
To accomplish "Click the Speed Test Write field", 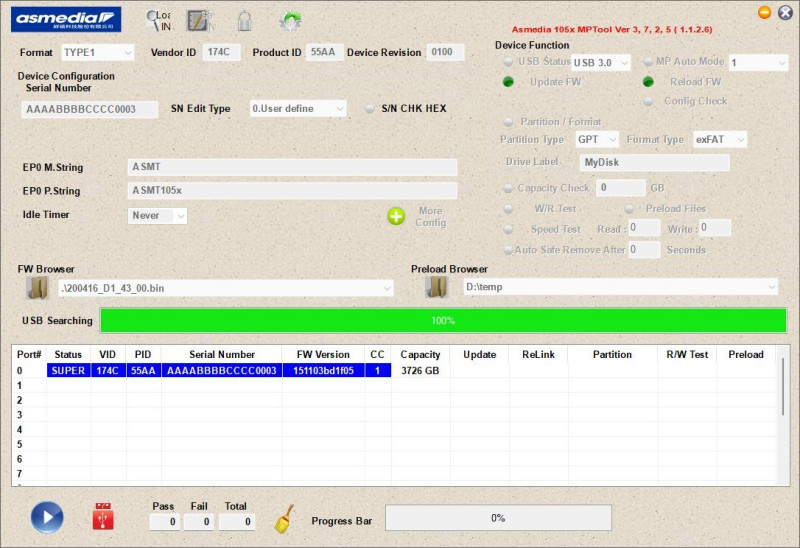I will point(715,228).
